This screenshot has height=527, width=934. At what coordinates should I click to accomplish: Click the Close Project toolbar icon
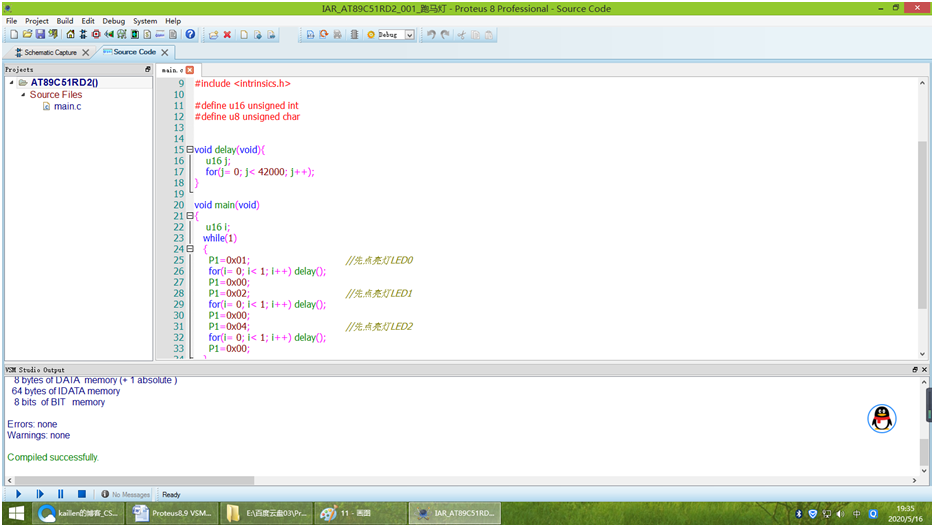[53, 35]
